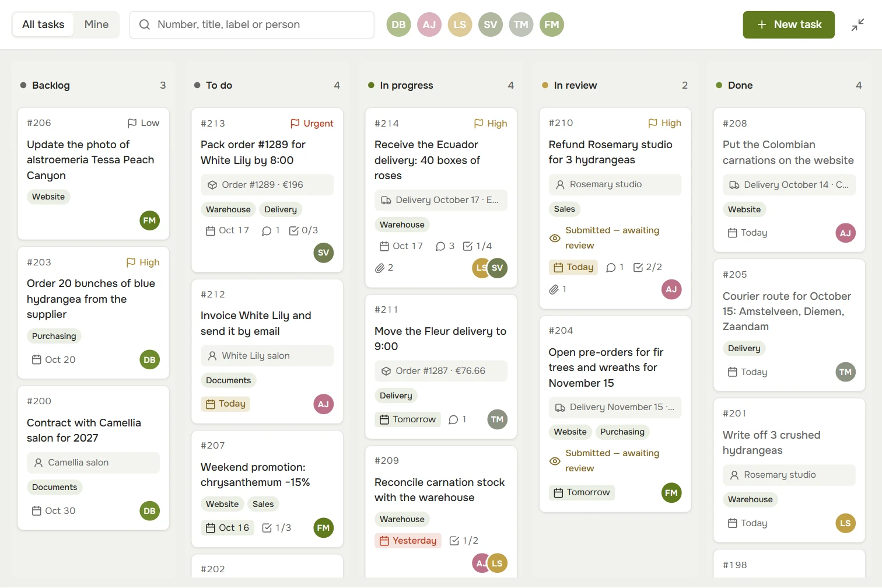
Task: Click Website label on task #206
Action: coord(48,197)
